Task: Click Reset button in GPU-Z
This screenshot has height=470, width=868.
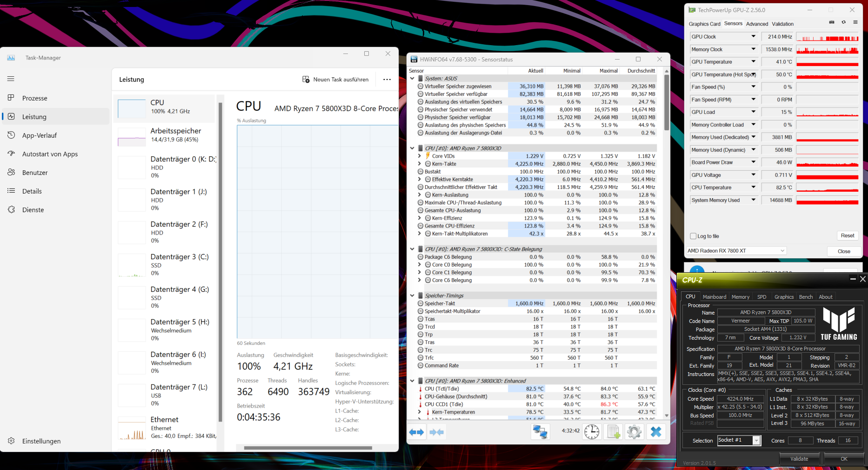Action: 848,236
